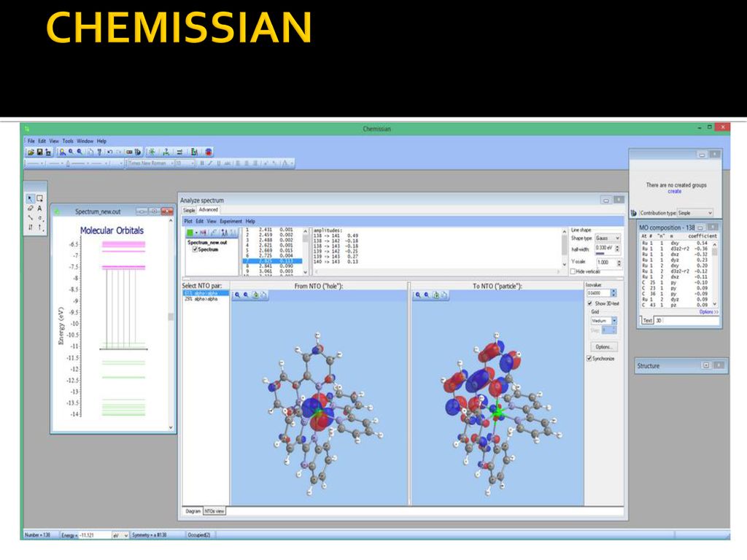This screenshot has width=747, height=560.
Task: Expand the Structure panel
Action: pyautogui.click(x=706, y=365)
